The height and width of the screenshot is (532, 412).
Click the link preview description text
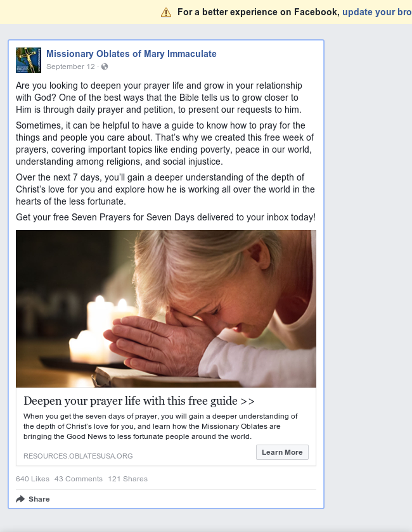point(160,426)
